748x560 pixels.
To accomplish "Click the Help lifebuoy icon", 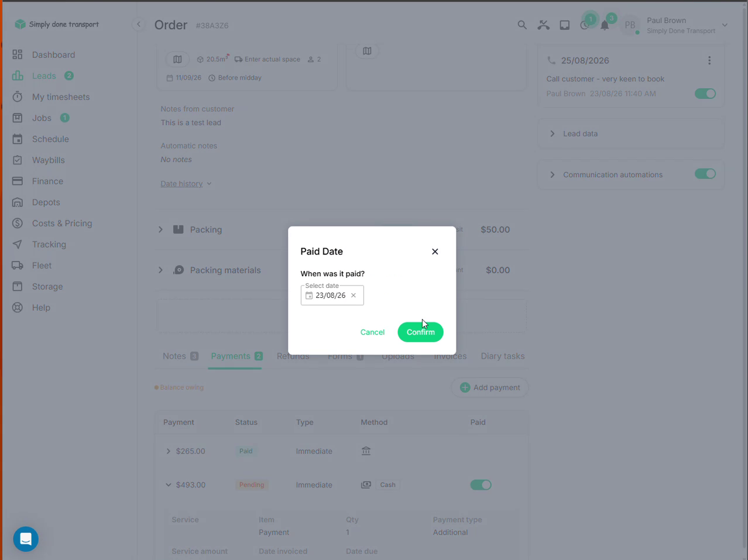I will [x=18, y=307].
